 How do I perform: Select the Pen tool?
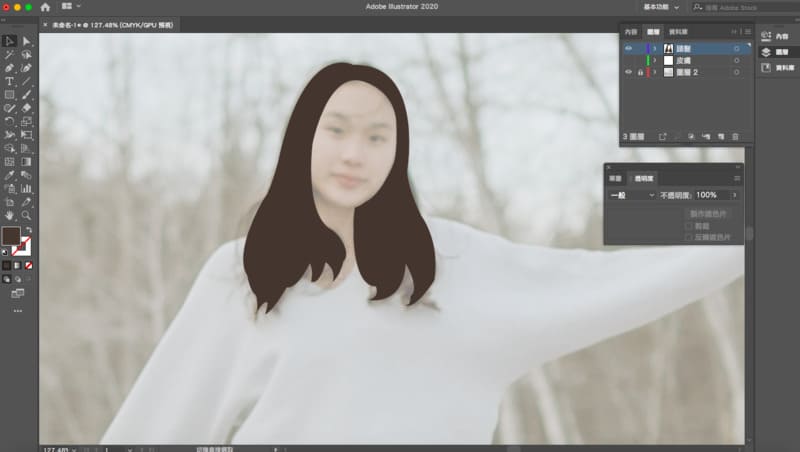(9, 68)
